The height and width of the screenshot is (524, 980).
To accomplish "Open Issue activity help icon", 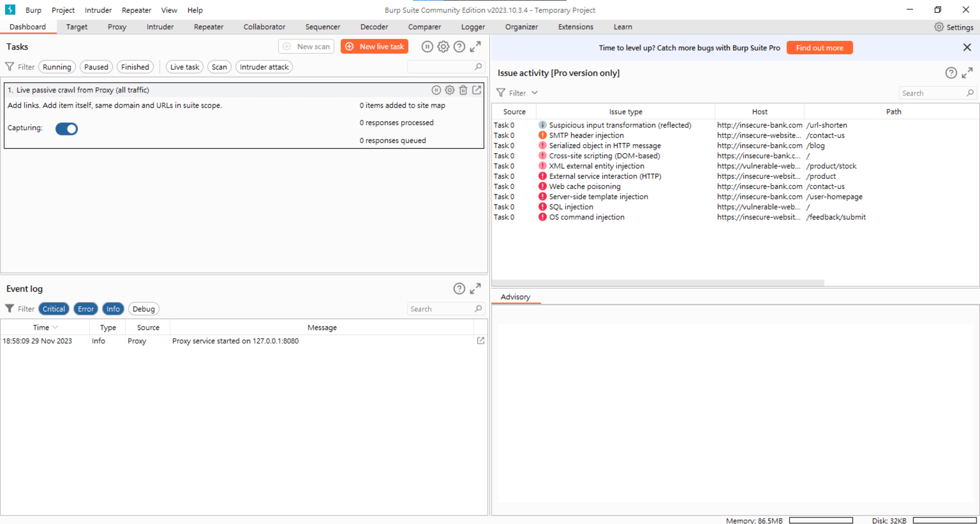I will (951, 73).
